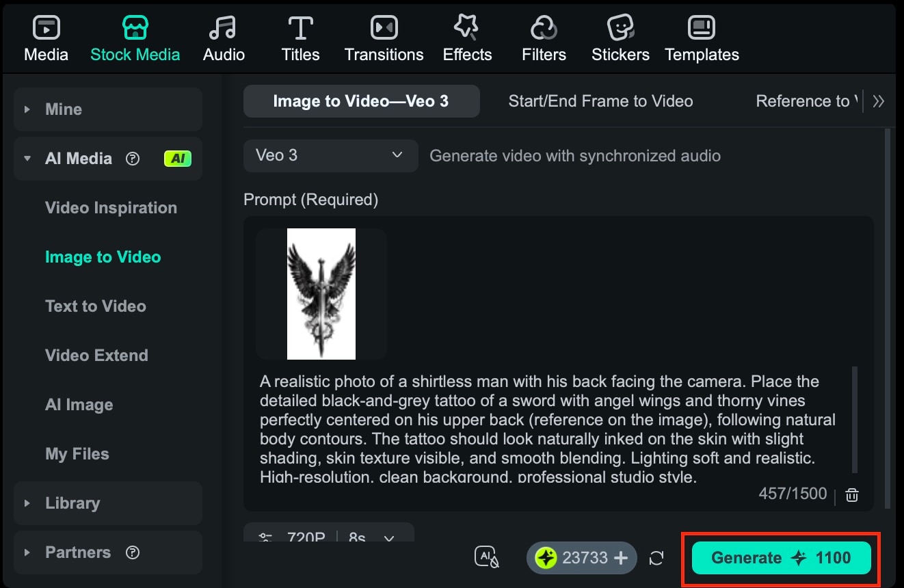Switch to Start/End Frame to Video tab
This screenshot has width=904, height=588.
pos(600,101)
